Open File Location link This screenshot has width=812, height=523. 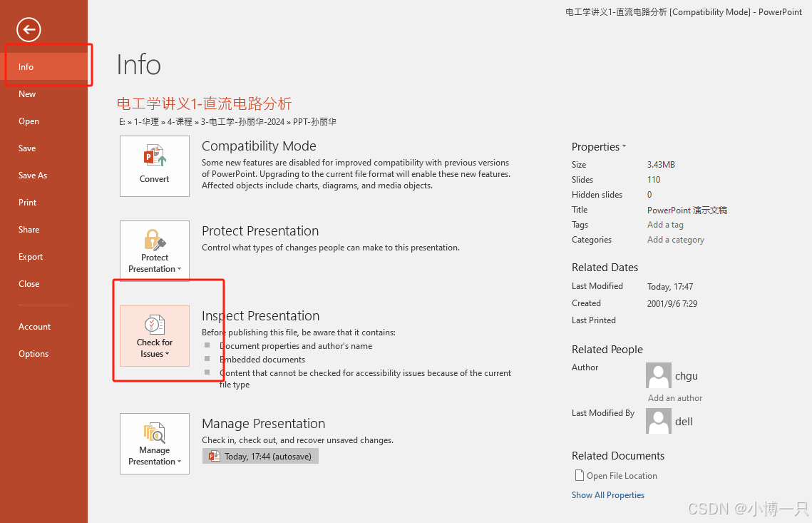(616, 475)
